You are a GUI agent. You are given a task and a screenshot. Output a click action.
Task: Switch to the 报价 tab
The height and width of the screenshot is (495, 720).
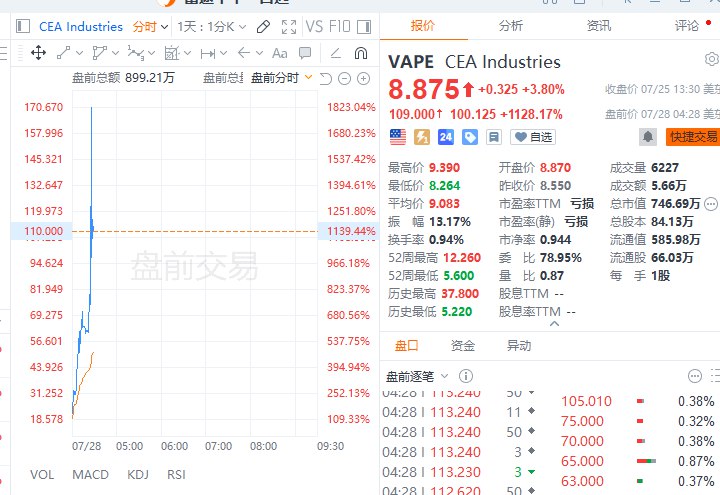[422, 26]
